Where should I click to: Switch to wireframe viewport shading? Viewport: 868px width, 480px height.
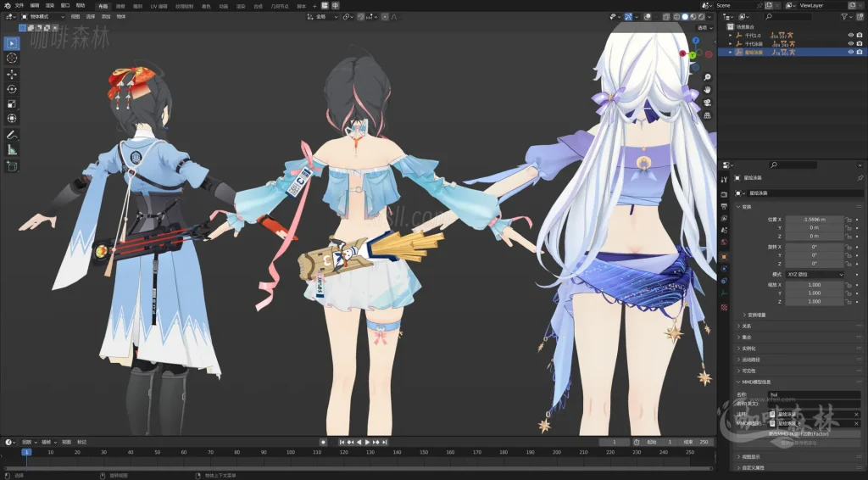pyautogui.click(x=676, y=17)
